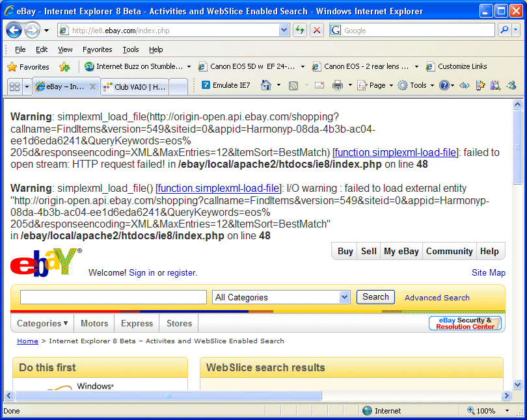527x420 pixels.
Task: Open the File menu
Action: coord(20,49)
